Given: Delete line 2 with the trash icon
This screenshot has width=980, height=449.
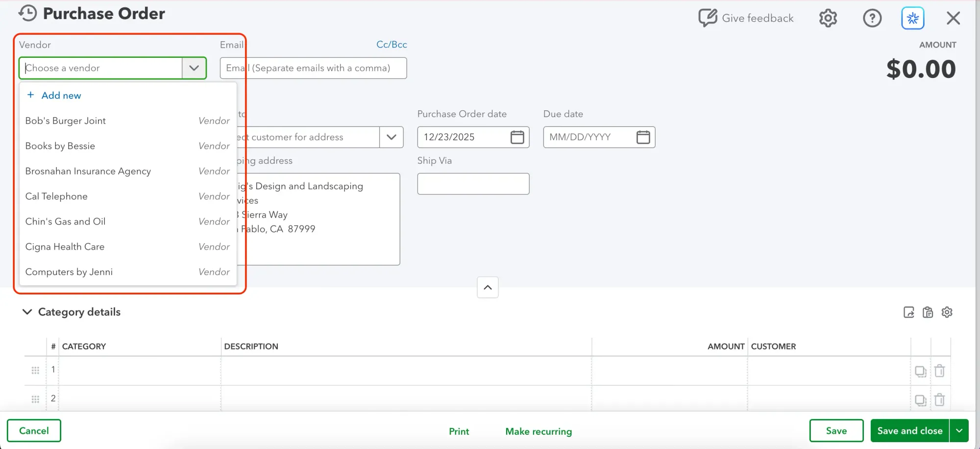Looking at the screenshot, I should pos(940,399).
